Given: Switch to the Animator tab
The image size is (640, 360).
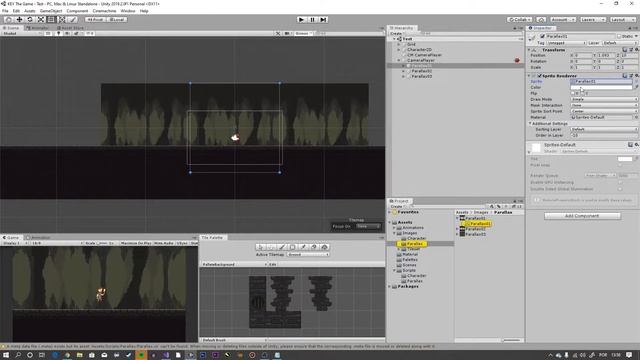Looking at the screenshot, I should (x=38, y=28).
